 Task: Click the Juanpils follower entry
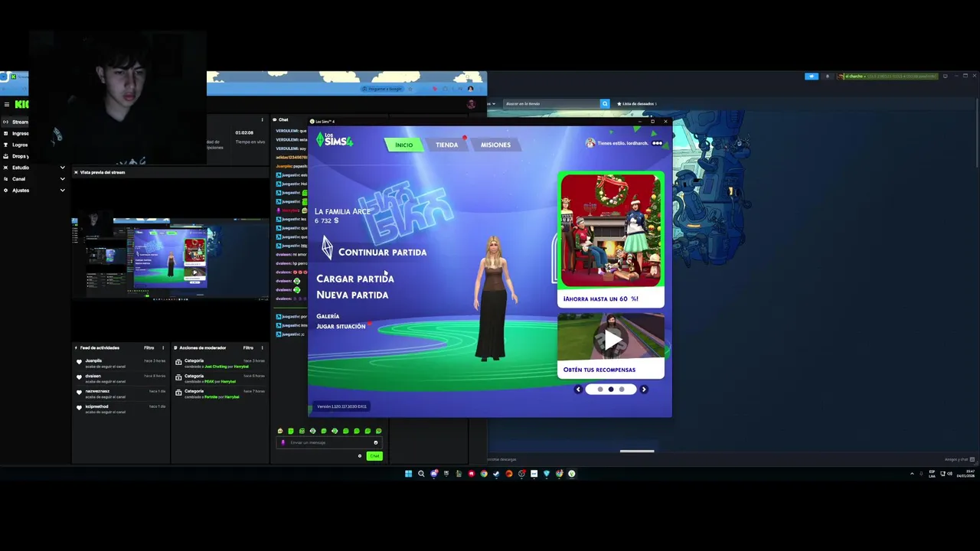[121, 363]
